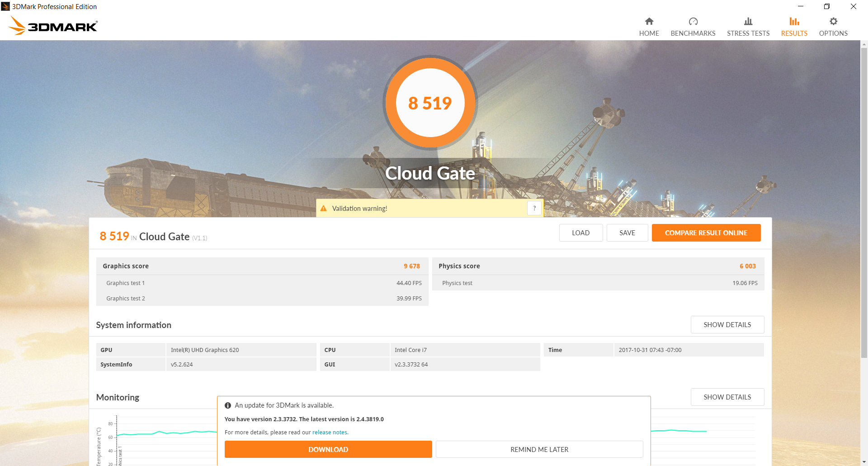868x466 pixels.
Task: Click the large Cloud Gate title
Action: 430,173
